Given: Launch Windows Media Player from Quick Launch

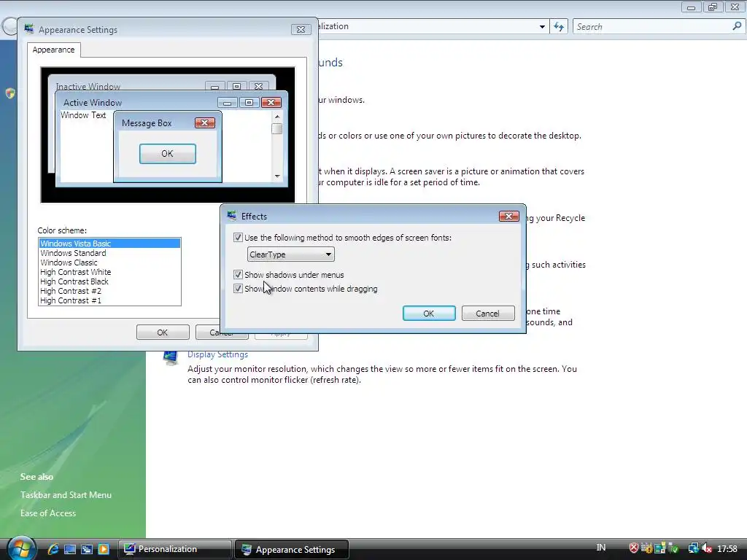Looking at the screenshot, I should 104,549.
